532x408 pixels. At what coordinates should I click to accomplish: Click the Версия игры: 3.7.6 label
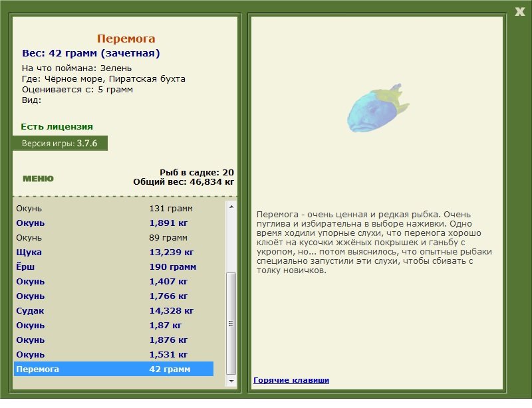coord(60,143)
